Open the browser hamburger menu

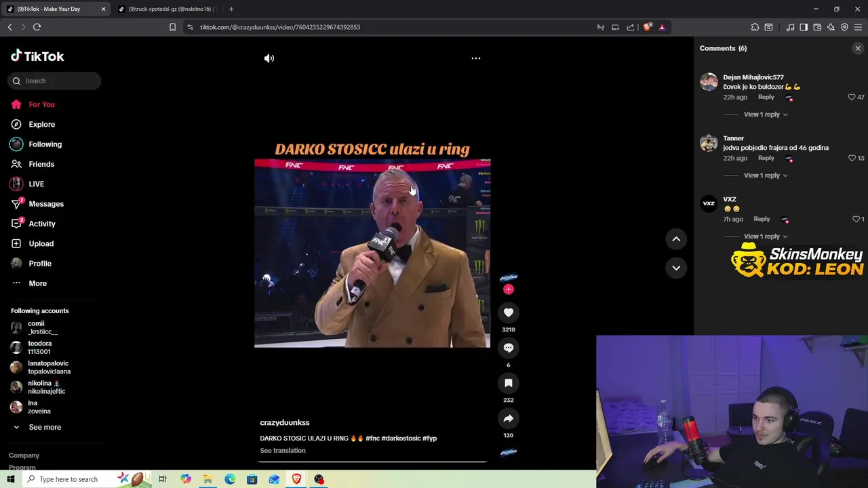point(858,27)
